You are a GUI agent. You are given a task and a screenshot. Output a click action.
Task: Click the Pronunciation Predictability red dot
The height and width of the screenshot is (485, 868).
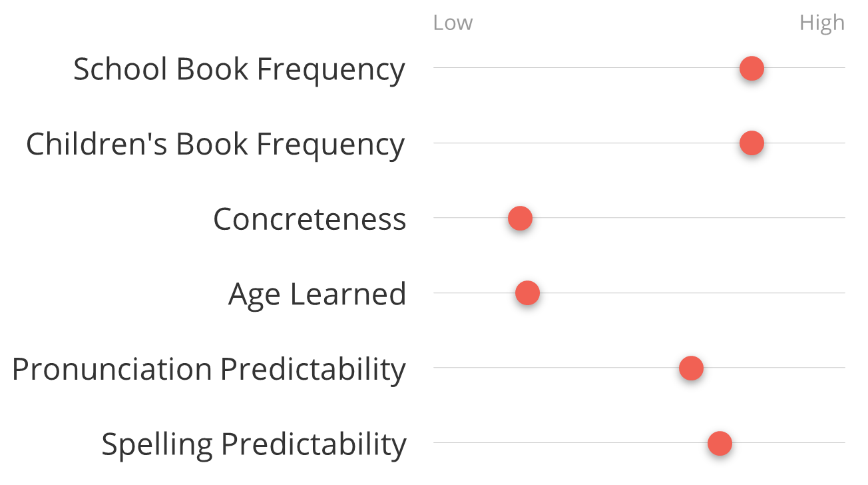[x=691, y=368]
